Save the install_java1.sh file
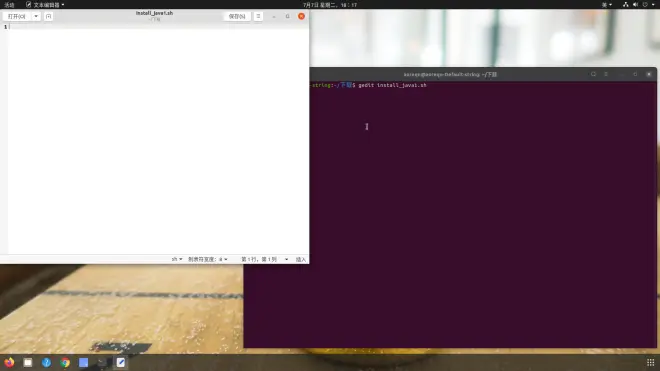The height and width of the screenshot is (371, 660). pos(237,16)
